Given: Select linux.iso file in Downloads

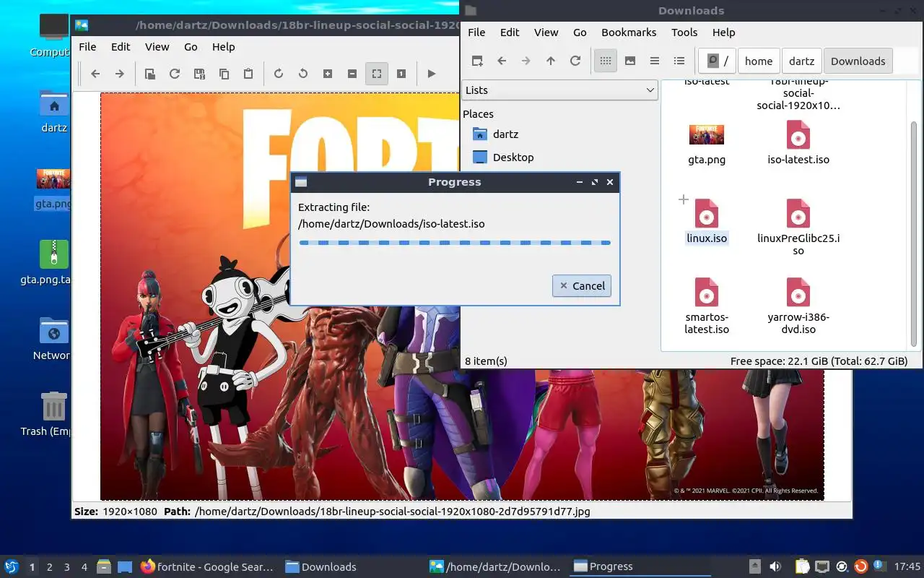Looking at the screenshot, I should coord(707,222).
